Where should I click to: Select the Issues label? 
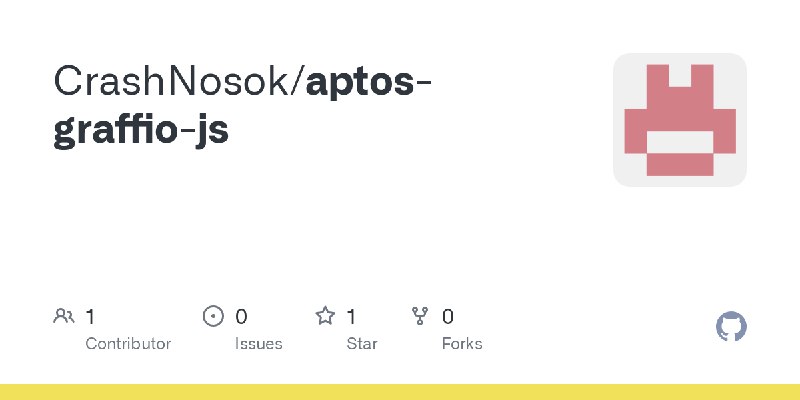(x=259, y=344)
